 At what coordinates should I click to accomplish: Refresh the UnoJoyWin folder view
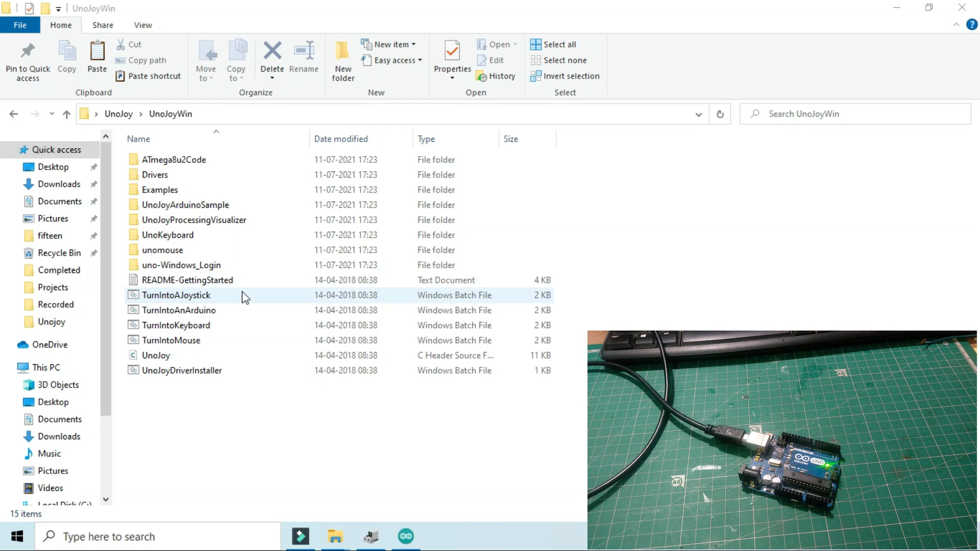click(720, 114)
